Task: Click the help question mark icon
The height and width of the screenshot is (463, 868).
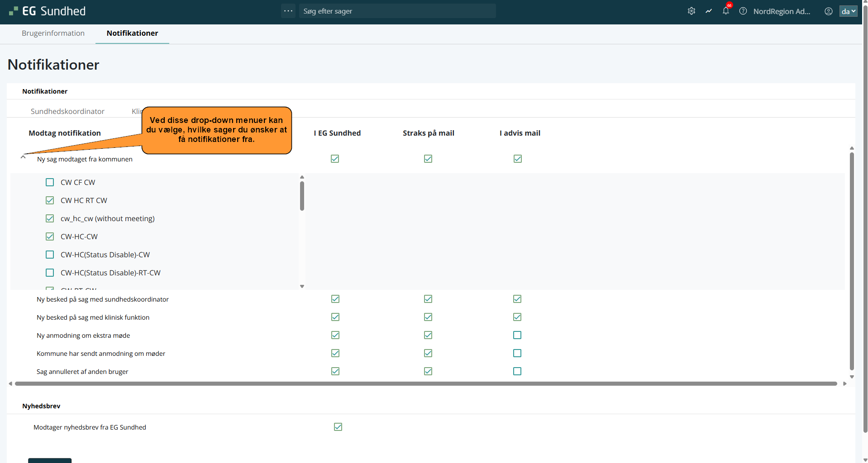Action: tap(743, 11)
